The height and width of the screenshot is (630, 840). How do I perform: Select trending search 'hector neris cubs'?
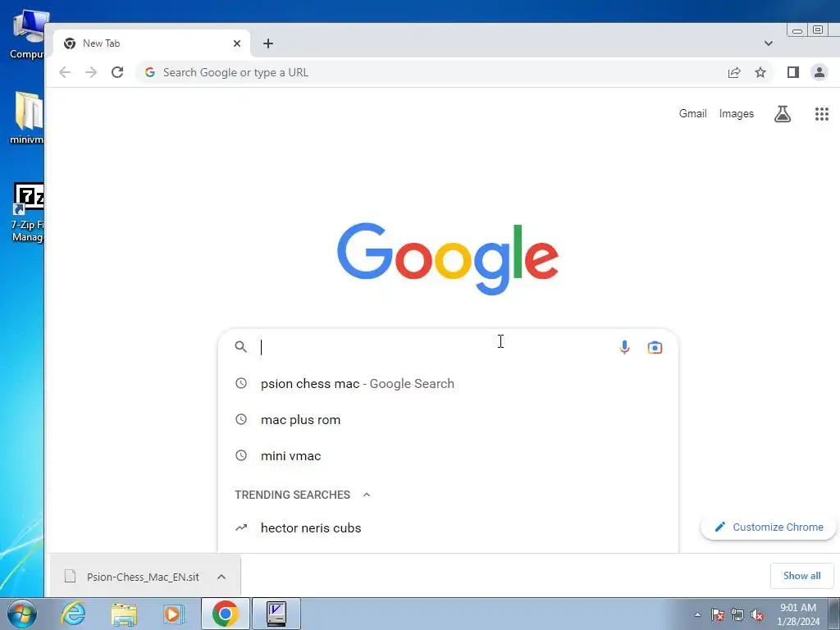[448, 527]
